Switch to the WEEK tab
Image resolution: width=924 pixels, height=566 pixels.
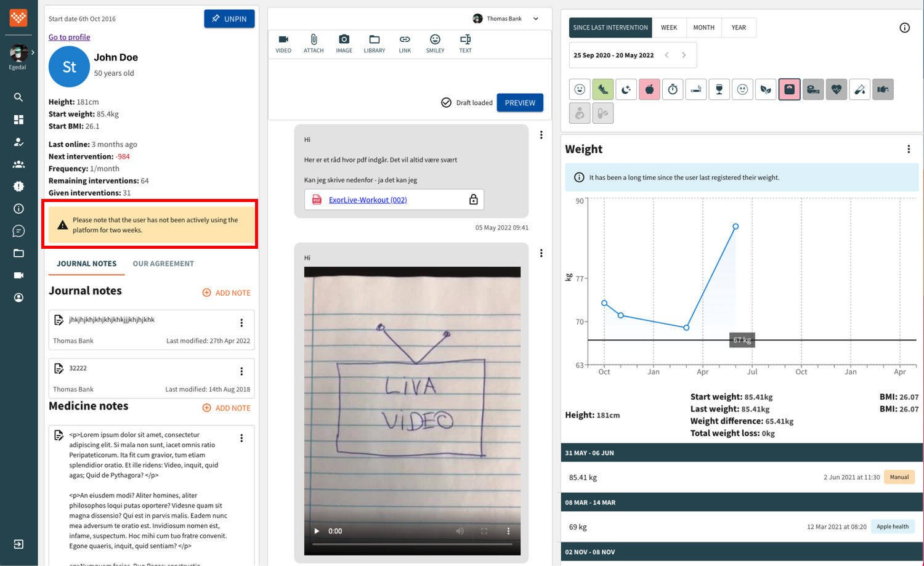(669, 28)
